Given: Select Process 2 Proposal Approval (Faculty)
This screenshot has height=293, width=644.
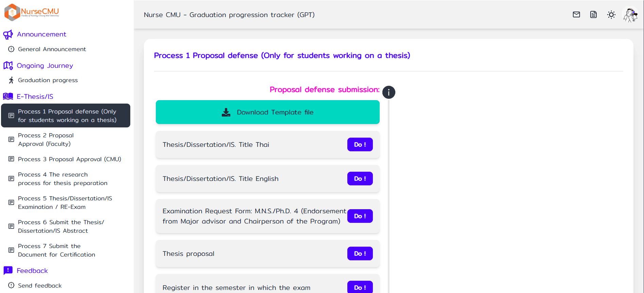Looking at the screenshot, I should (x=46, y=140).
